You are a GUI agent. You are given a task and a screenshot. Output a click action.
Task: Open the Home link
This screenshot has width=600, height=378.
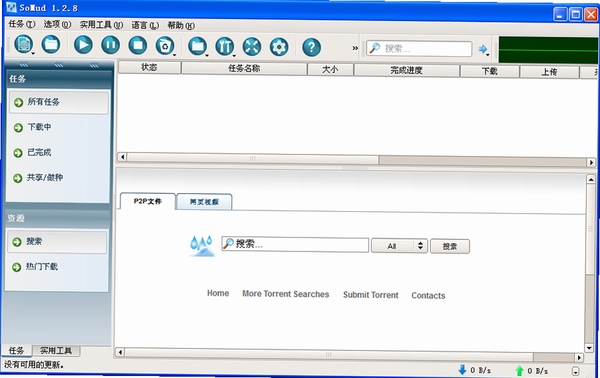click(x=218, y=293)
